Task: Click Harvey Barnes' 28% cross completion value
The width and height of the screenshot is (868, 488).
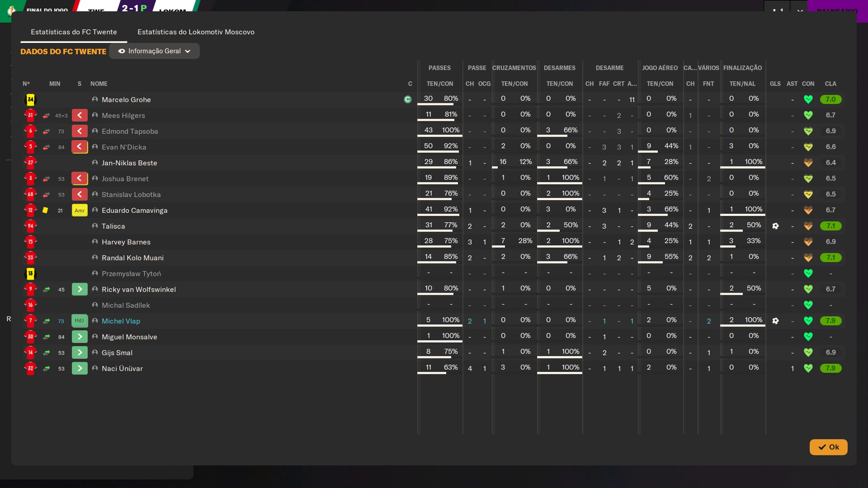Action: tap(525, 241)
